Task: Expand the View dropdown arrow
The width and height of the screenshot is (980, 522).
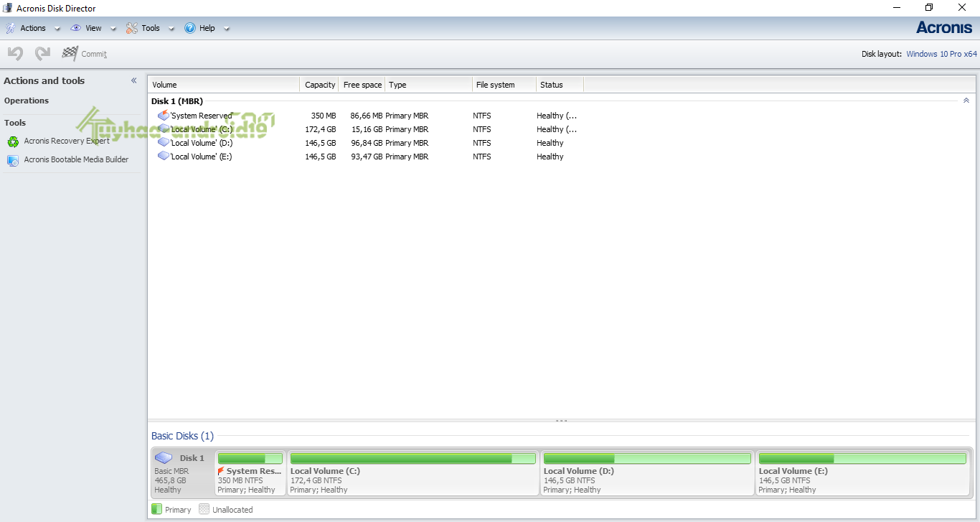Action: pyautogui.click(x=113, y=29)
